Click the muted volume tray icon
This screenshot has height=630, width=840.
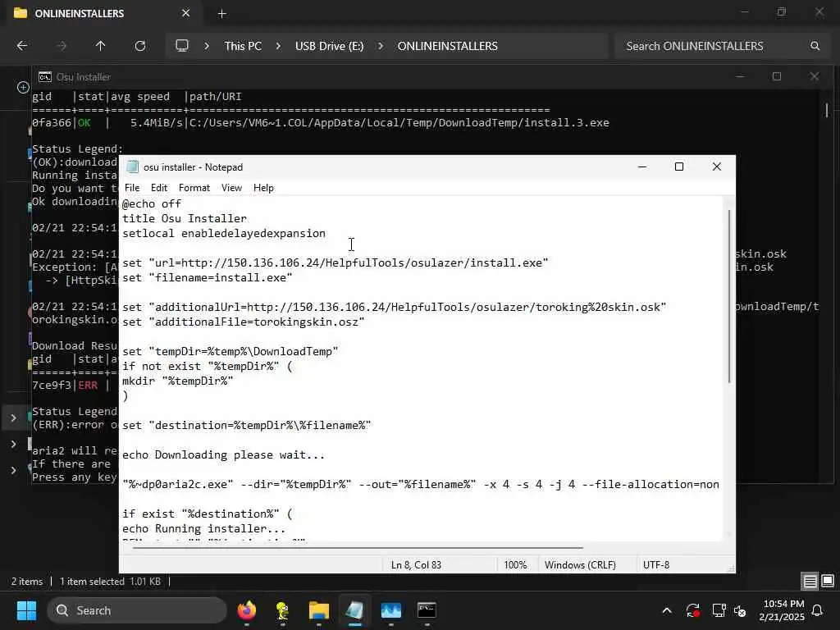pos(740,610)
